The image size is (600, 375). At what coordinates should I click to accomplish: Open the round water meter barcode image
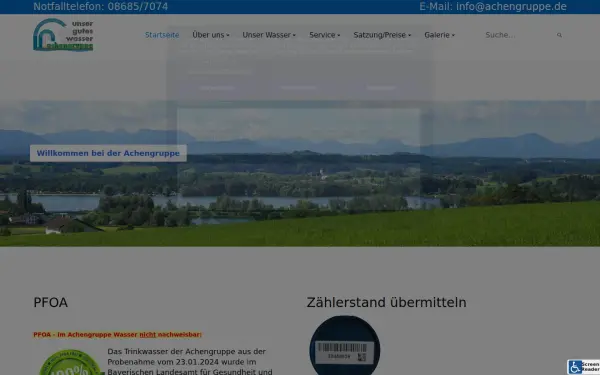click(345, 346)
